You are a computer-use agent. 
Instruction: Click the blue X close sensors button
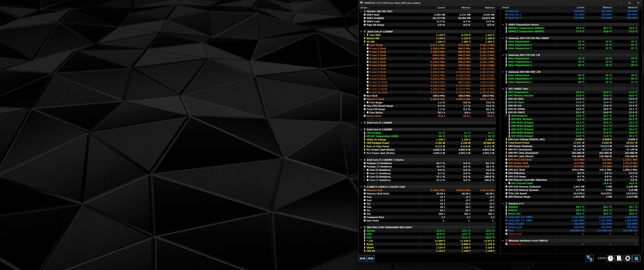(636, 258)
